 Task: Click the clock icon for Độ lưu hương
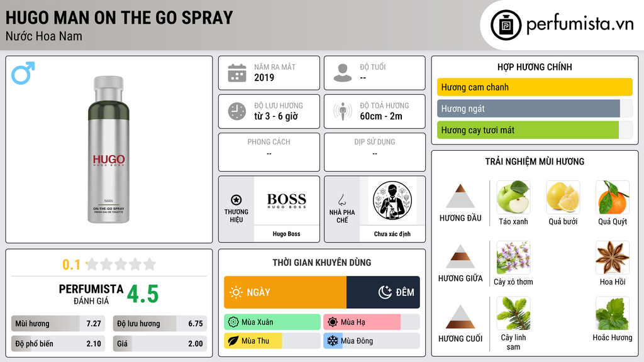237,111
